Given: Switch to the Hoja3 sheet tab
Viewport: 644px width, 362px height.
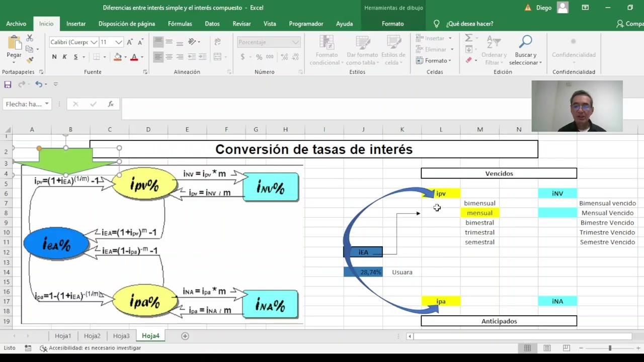Looking at the screenshot, I should coord(121,336).
